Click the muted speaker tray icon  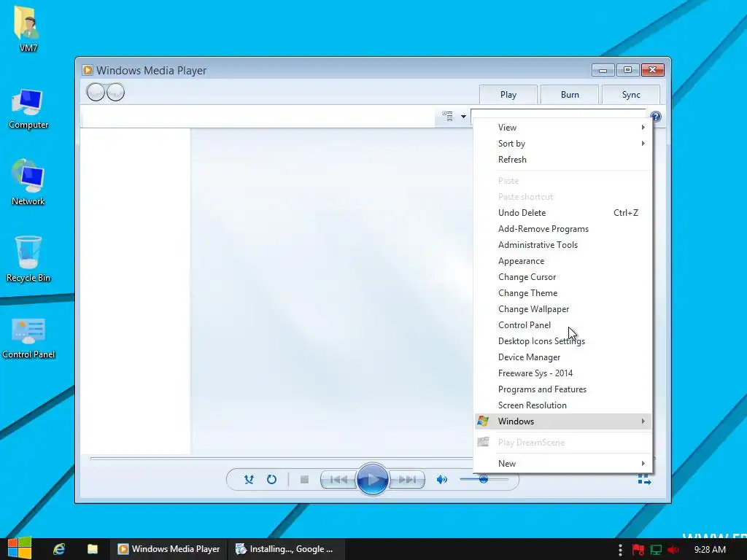673,550
